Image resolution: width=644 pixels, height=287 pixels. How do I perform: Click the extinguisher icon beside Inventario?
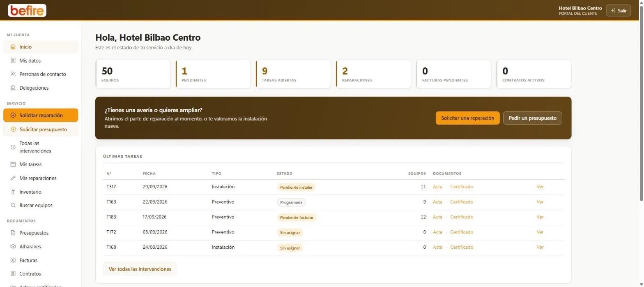coord(13,192)
